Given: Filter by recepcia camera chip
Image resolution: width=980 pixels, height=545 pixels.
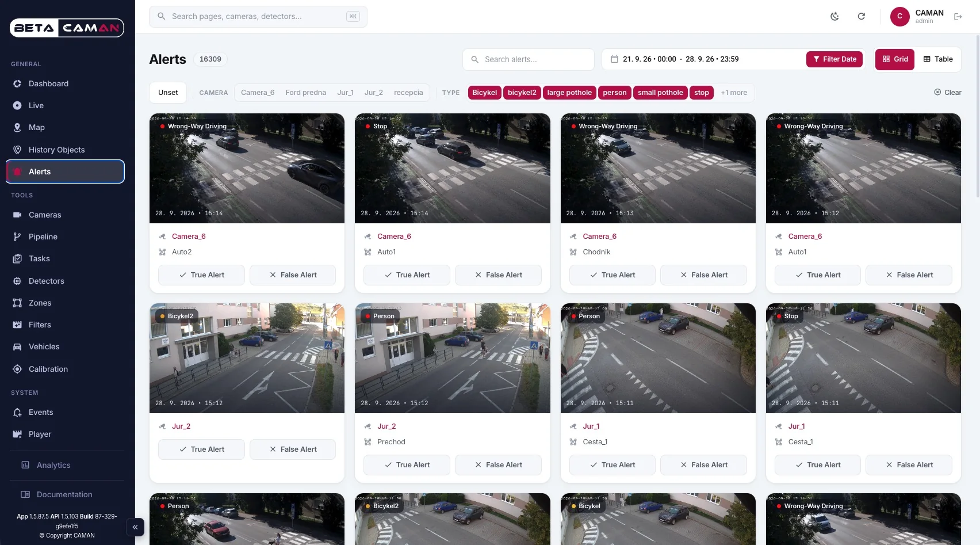Looking at the screenshot, I should pyautogui.click(x=408, y=93).
